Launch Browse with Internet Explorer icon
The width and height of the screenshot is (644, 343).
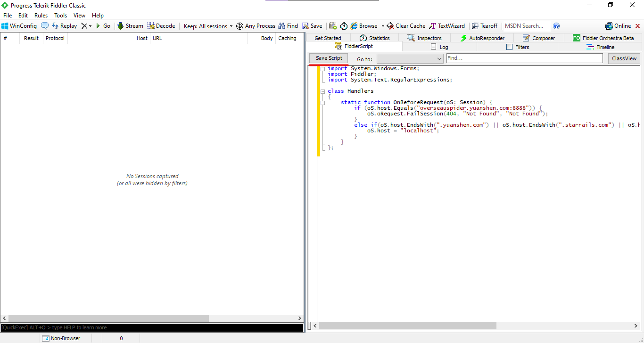tap(364, 26)
